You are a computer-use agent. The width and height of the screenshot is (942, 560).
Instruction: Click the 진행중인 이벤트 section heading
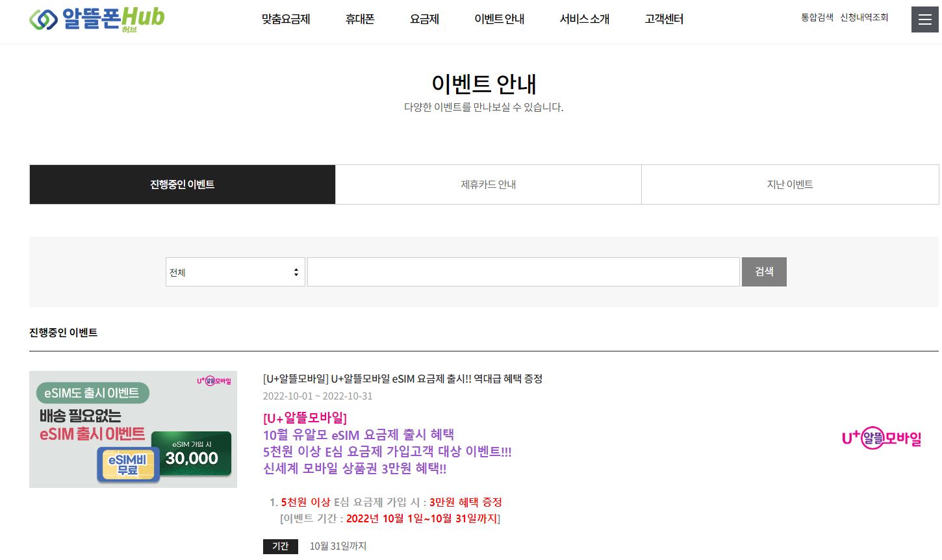(x=64, y=333)
